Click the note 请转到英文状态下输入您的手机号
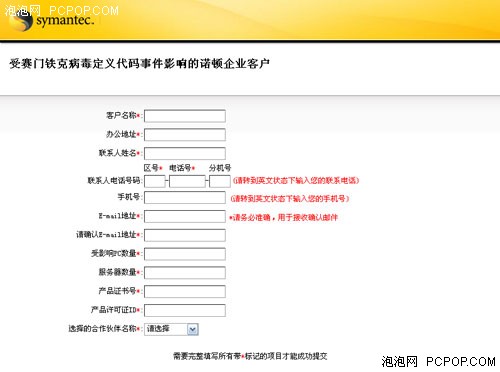The width and height of the screenshot is (500, 372). click(x=290, y=199)
